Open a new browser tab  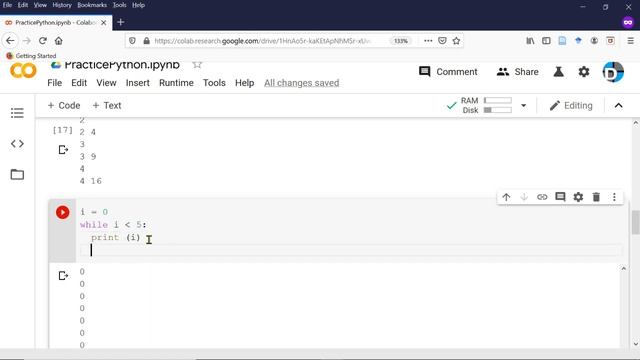[120, 22]
